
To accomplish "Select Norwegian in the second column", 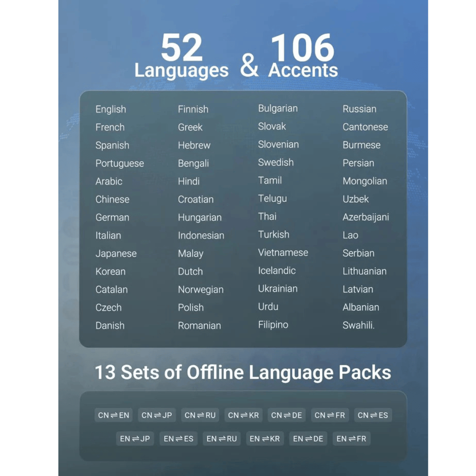I will pos(201,289).
